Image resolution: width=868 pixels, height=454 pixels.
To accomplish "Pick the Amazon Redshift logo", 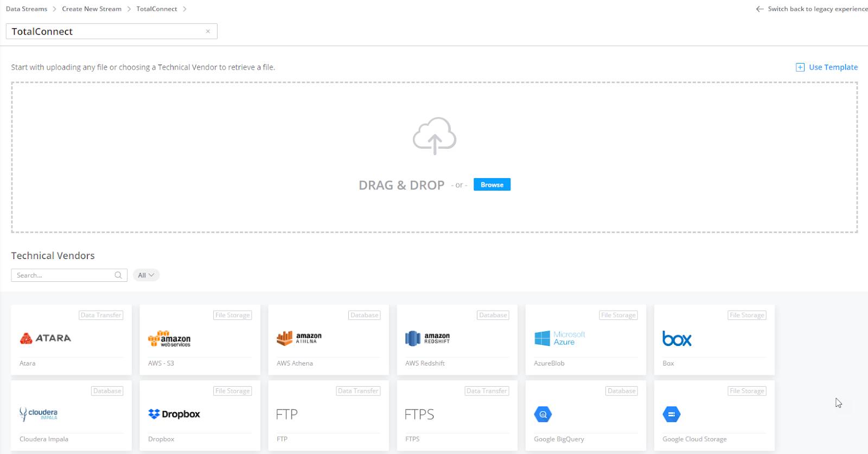I will pos(427,338).
